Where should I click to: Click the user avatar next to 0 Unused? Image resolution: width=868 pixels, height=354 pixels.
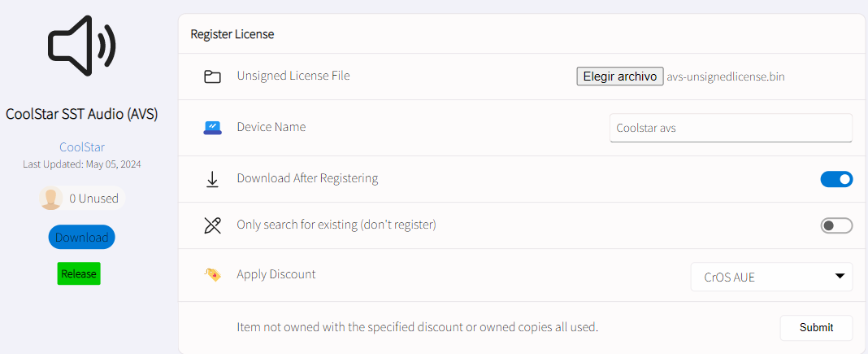tap(51, 199)
